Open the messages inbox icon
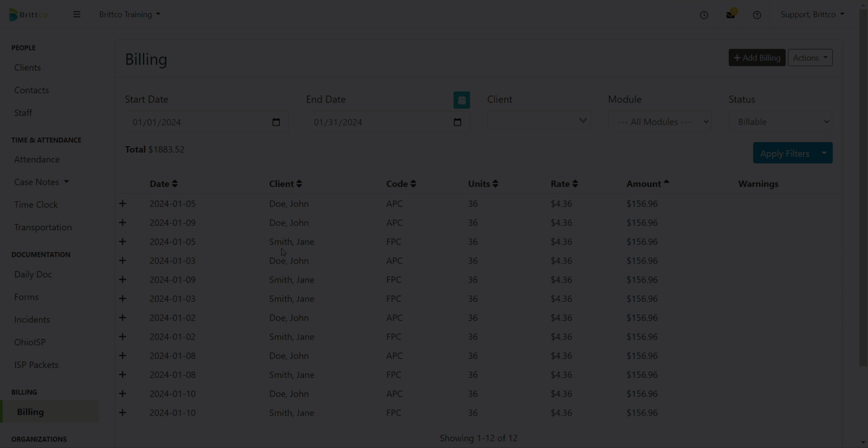This screenshot has height=448, width=868. click(731, 15)
